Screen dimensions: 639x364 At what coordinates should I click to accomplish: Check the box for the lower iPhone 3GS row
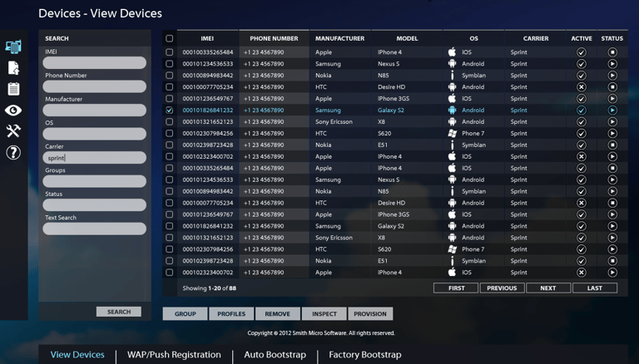point(169,214)
